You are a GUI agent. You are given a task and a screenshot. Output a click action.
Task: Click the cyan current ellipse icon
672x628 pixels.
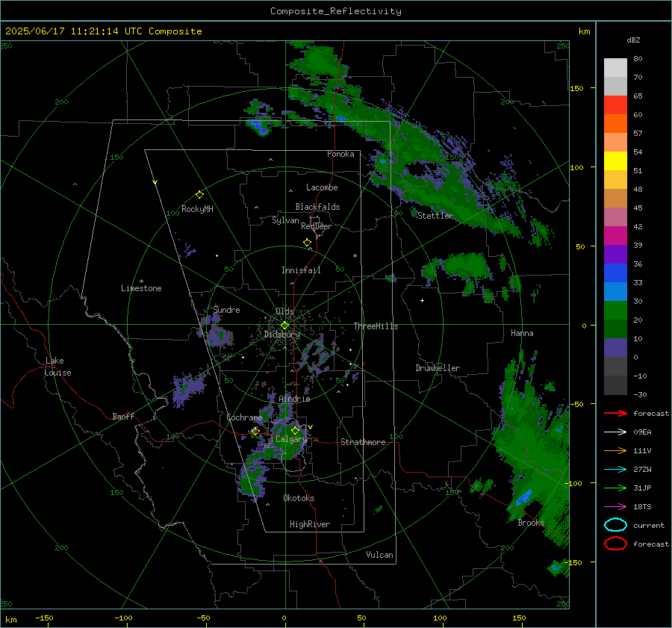(615, 525)
